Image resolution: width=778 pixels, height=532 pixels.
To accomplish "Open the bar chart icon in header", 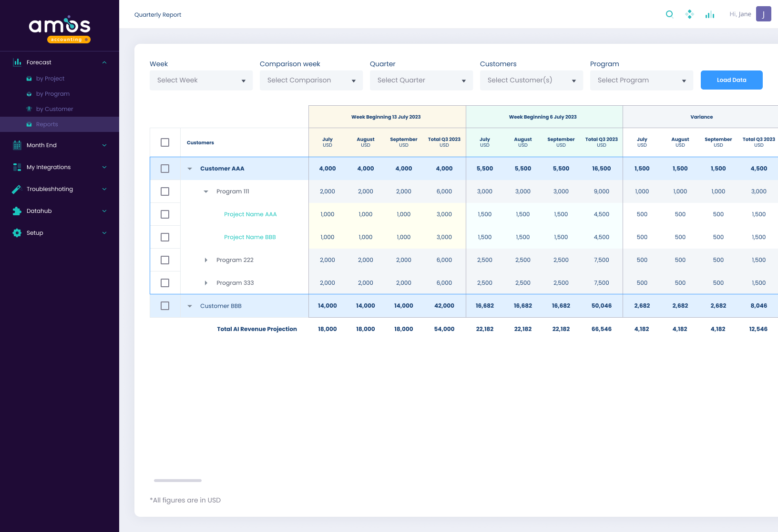I will [710, 15].
